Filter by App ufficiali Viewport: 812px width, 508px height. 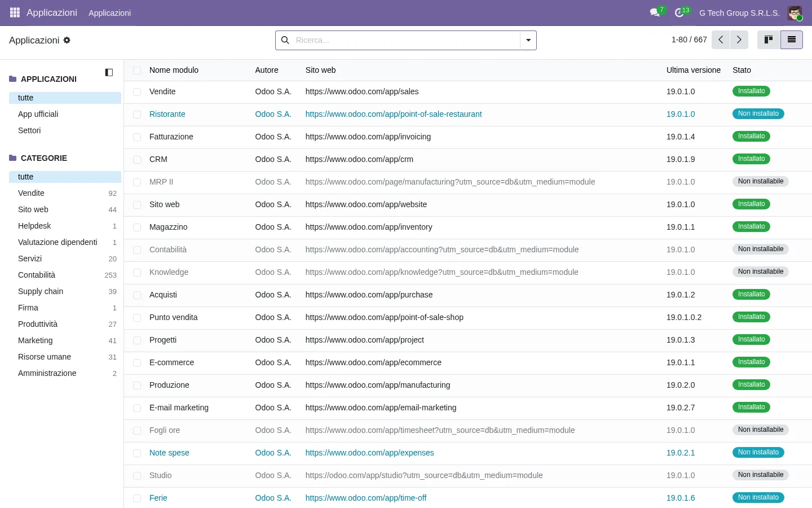(38, 114)
